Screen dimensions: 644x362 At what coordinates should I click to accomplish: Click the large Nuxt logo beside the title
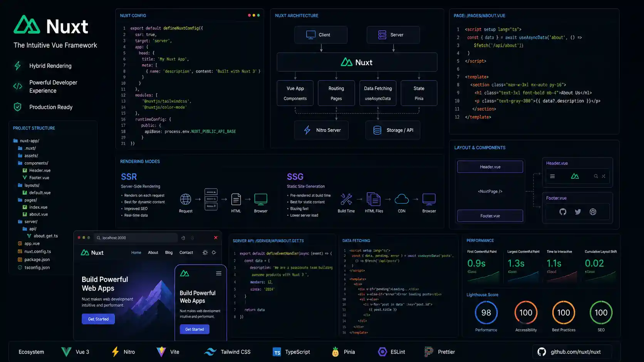tap(27, 25)
